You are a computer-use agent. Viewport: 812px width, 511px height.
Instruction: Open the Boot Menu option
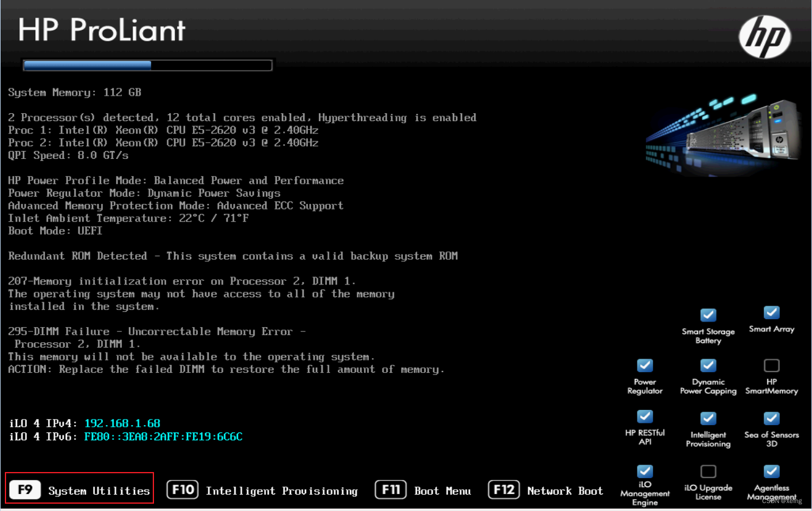[x=443, y=491]
